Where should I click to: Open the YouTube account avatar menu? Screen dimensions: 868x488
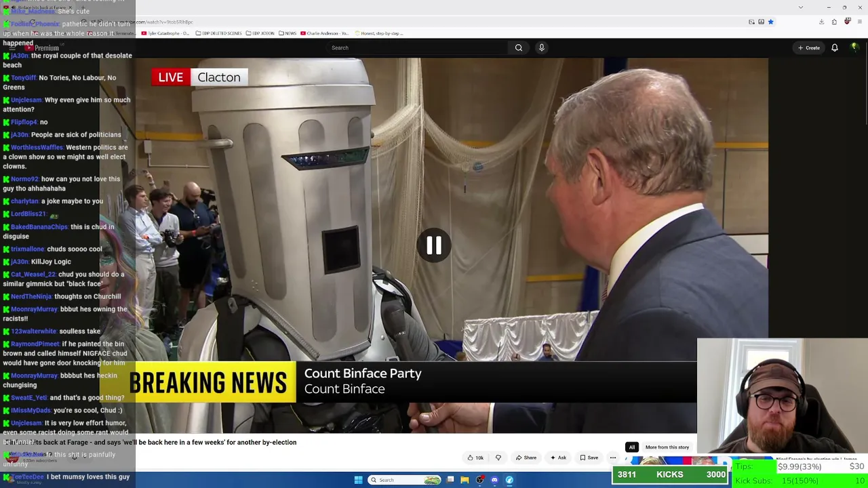click(x=854, y=47)
